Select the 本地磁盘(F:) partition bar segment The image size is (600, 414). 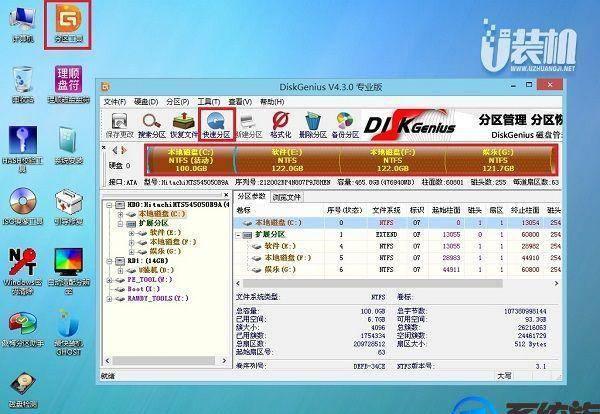[392, 160]
